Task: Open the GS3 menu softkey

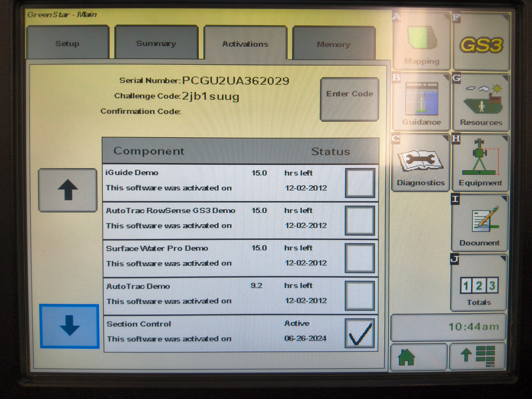Action: 481,43
